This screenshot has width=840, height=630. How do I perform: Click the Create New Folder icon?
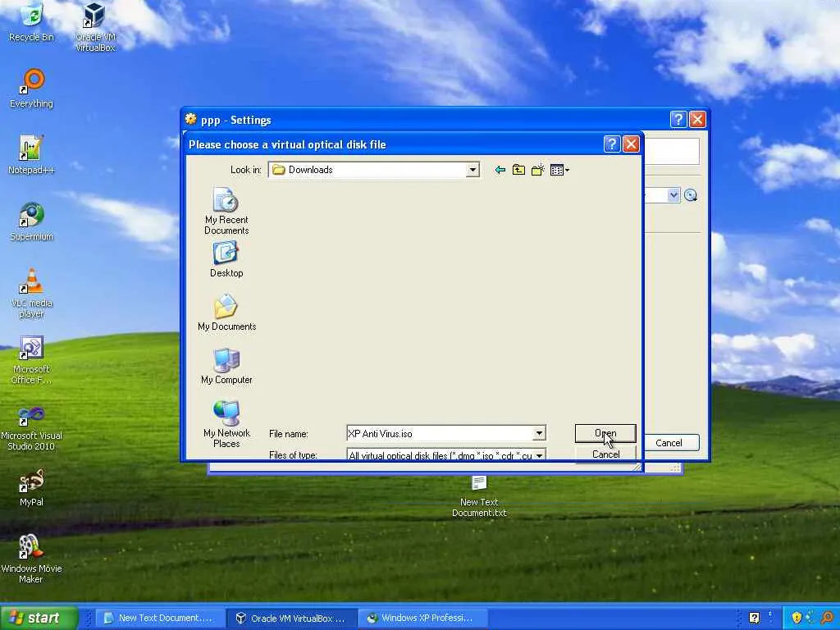[x=537, y=170]
